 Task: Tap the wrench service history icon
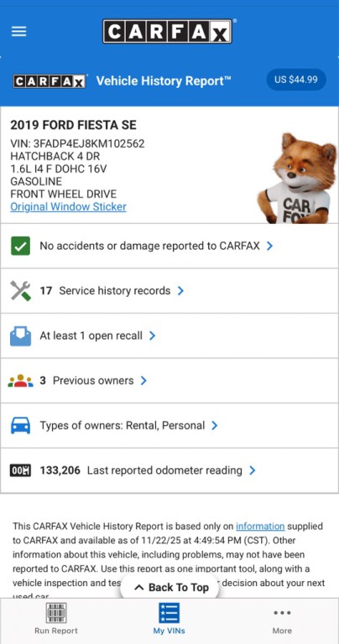pyautogui.click(x=20, y=291)
